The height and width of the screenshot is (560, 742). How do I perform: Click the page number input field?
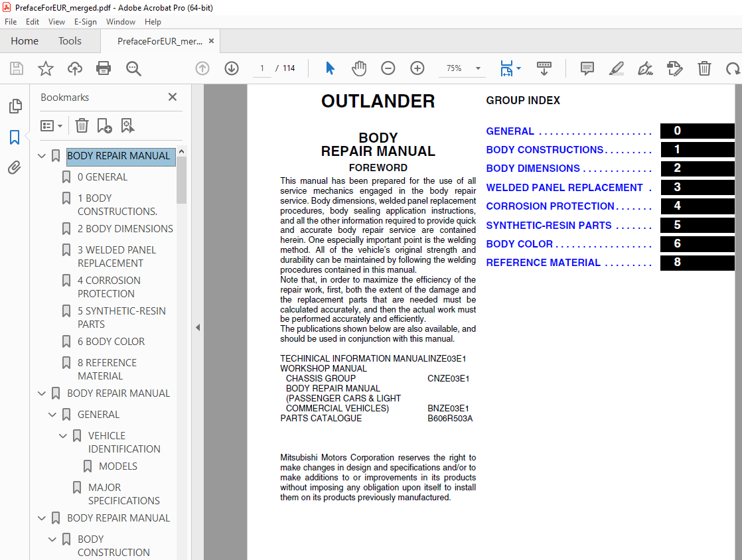(261, 68)
